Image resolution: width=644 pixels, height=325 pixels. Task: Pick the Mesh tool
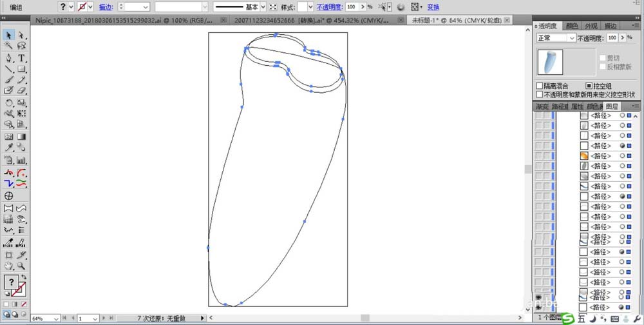(9, 137)
